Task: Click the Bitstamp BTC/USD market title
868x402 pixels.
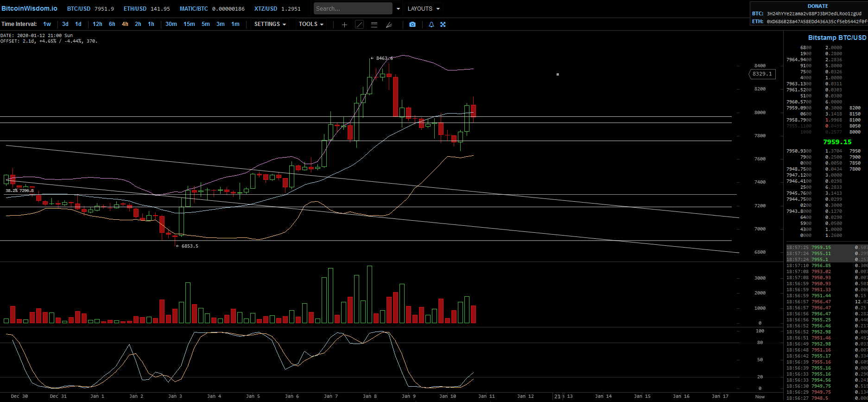Action: [x=837, y=38]
